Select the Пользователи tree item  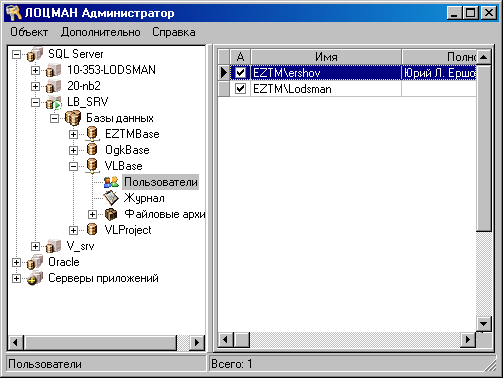(161, 182)
